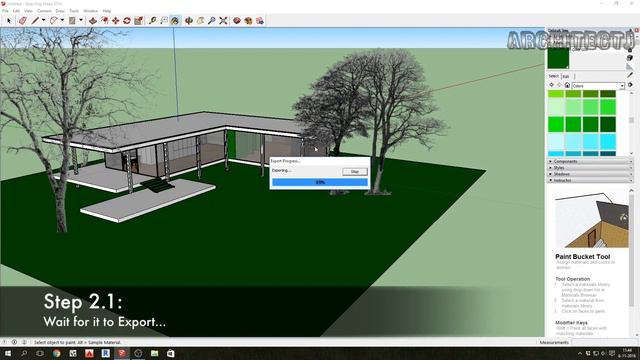Expand the Styles tray panel

coord(590,168)
